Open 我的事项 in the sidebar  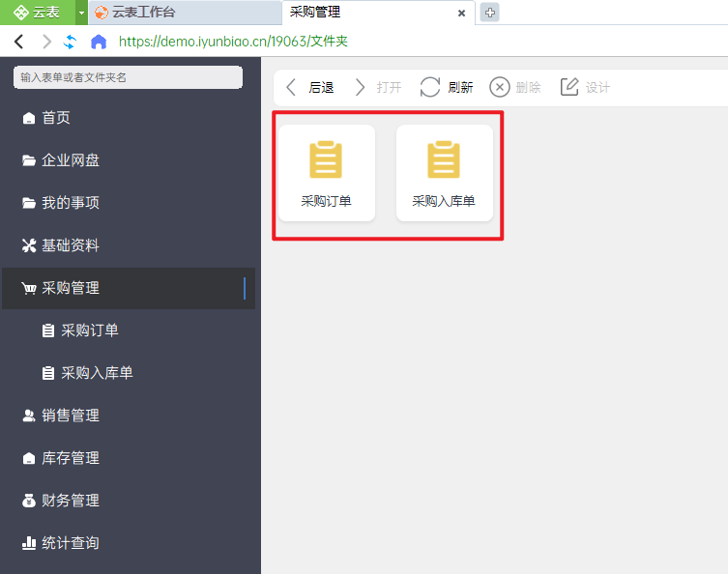click(x=129, y=203)
